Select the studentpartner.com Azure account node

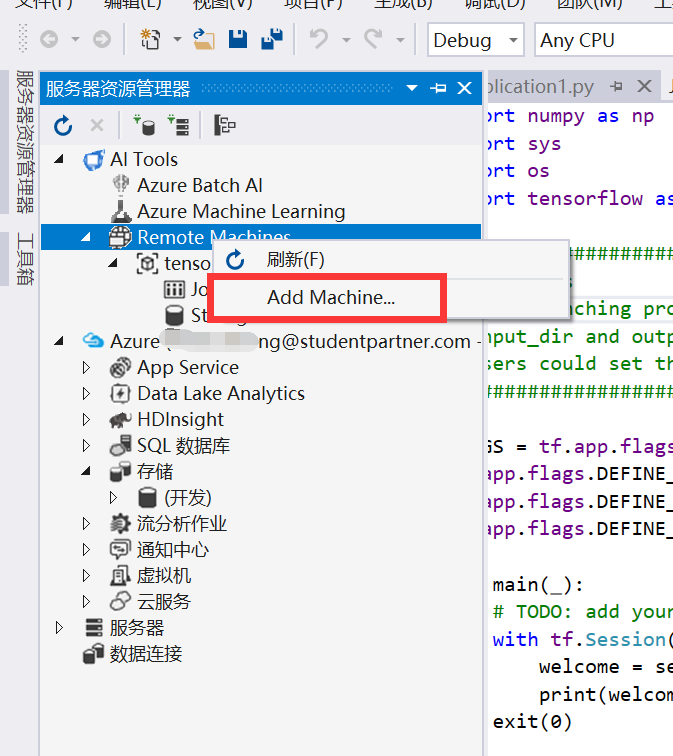(295, 341)
